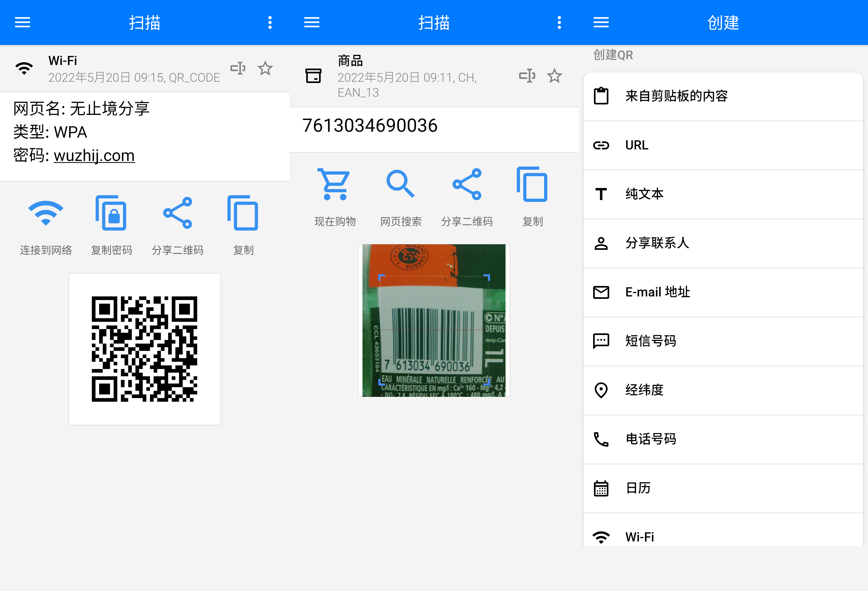The width and height of the screenshot is (868, 591).
Task: Click the copy password lock icon
Action: pos(111,213)
